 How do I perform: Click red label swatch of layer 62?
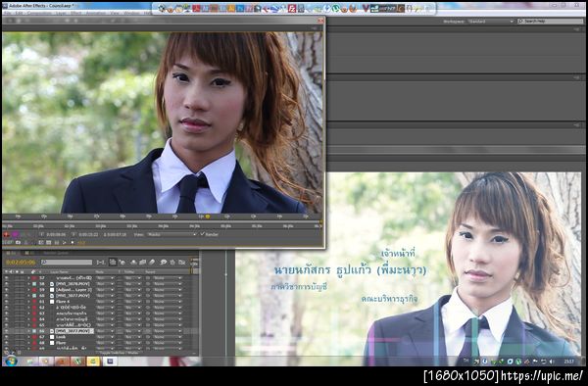pyautogui.click(x=34, y=308)
